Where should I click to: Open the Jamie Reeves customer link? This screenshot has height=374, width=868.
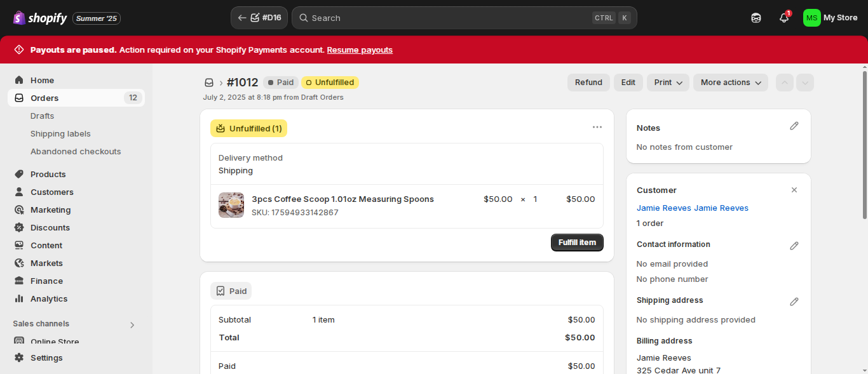[693, 208]
